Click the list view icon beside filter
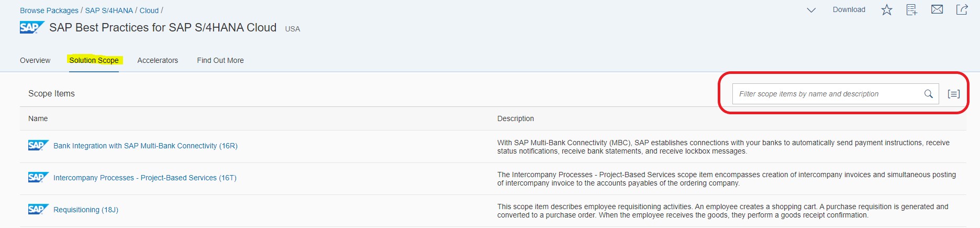 click(954, 94)
